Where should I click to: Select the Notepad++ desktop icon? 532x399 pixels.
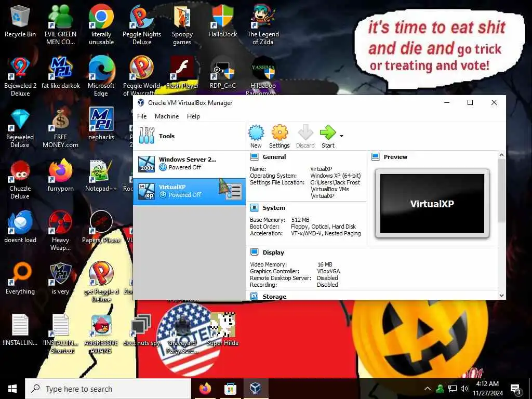pyautogui.click(x=101, y=176)
